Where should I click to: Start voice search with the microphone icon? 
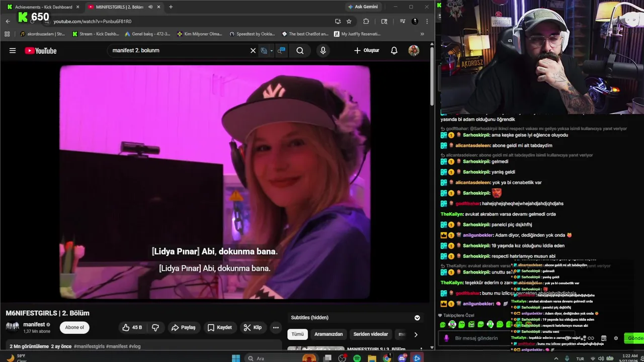pos(323,50)
